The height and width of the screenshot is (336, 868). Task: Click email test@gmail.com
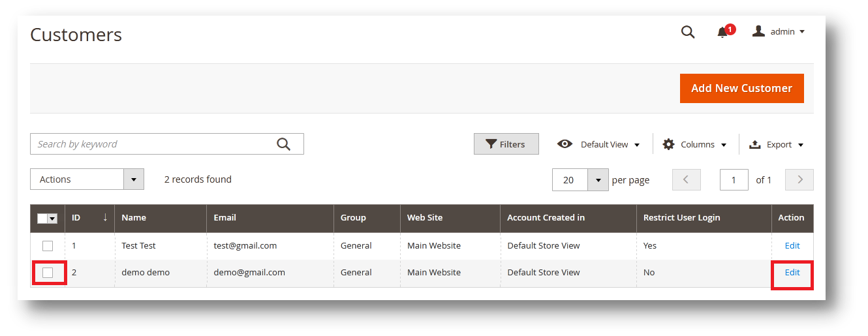245,246
